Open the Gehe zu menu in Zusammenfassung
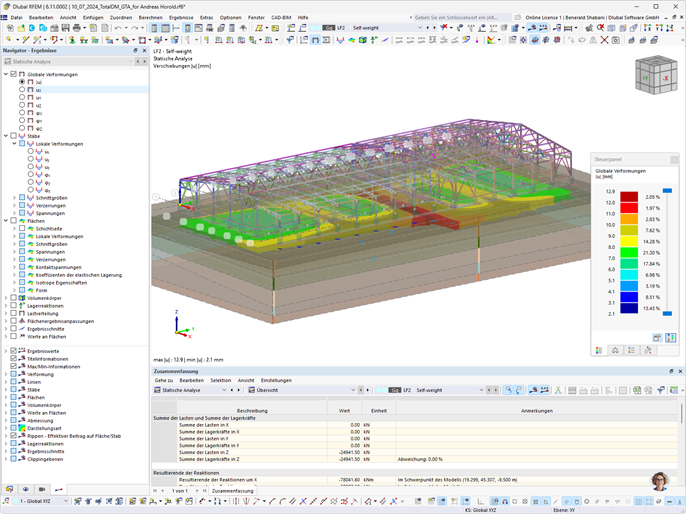Image resolution: width=686 pixels, height=514 pixels. (x=164, y=381)
